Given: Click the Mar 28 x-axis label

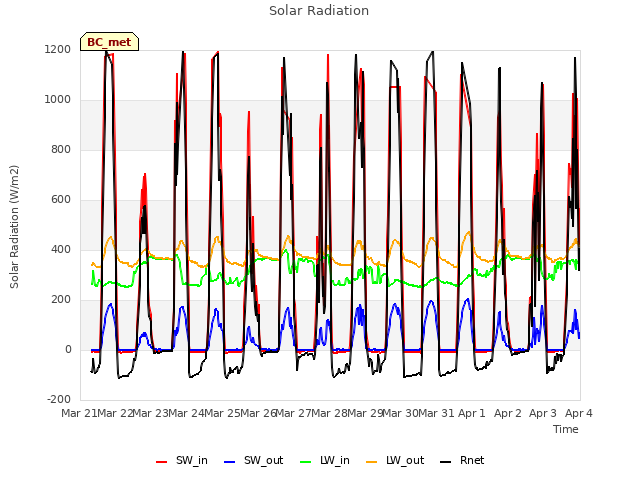Looking at the screenshot, I should click(x=329, y=413).
